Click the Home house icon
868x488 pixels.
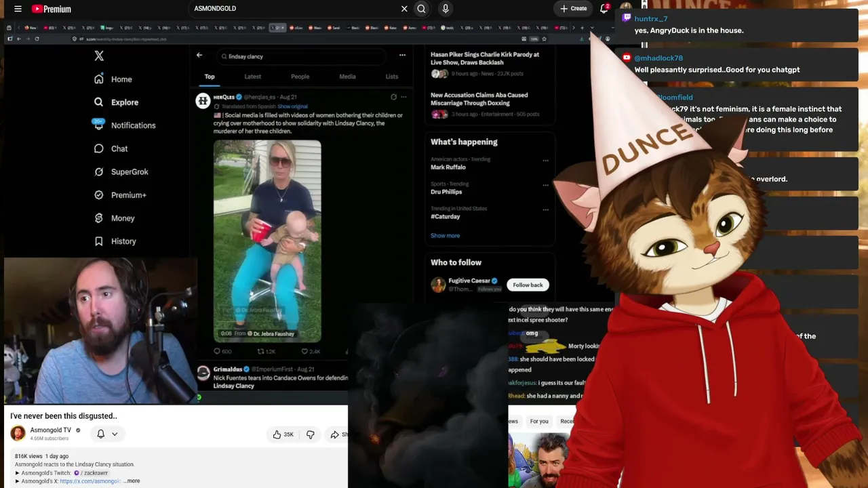(x=99, y=79)
